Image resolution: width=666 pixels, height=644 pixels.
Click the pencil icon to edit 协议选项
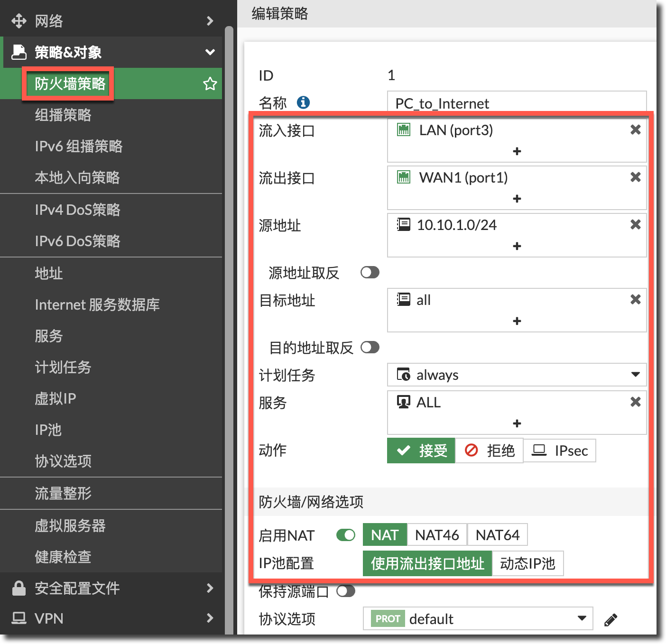click(610, 620)
